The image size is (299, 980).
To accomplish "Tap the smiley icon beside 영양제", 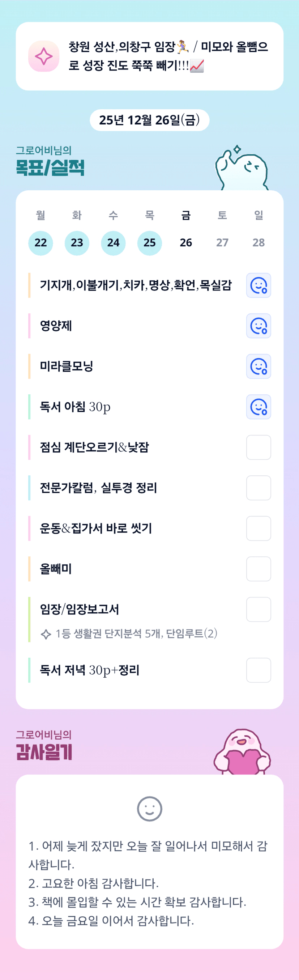I will tap(258, 326).
